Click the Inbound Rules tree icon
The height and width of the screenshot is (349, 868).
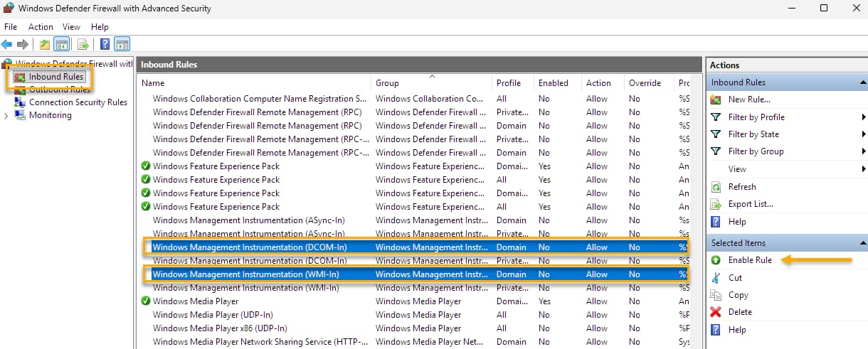click(x=20, y=77)
